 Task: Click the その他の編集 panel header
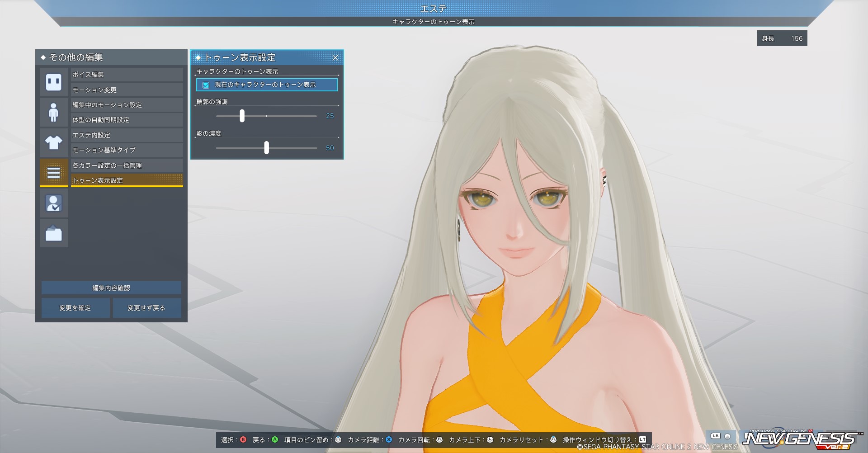click(111, 57)
